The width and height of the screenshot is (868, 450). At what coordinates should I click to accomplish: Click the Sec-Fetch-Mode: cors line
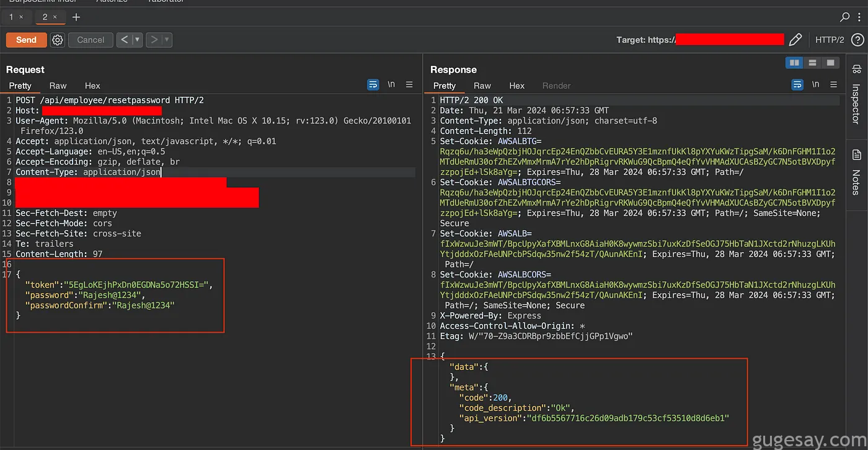tap(64, 223)
